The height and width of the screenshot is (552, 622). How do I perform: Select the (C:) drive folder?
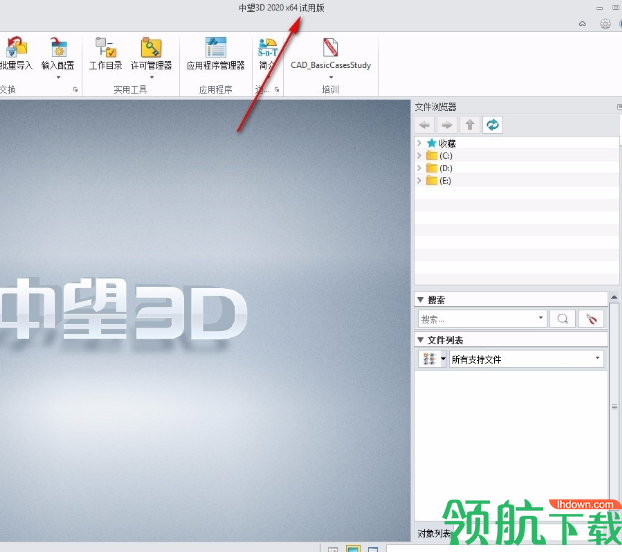439,155
